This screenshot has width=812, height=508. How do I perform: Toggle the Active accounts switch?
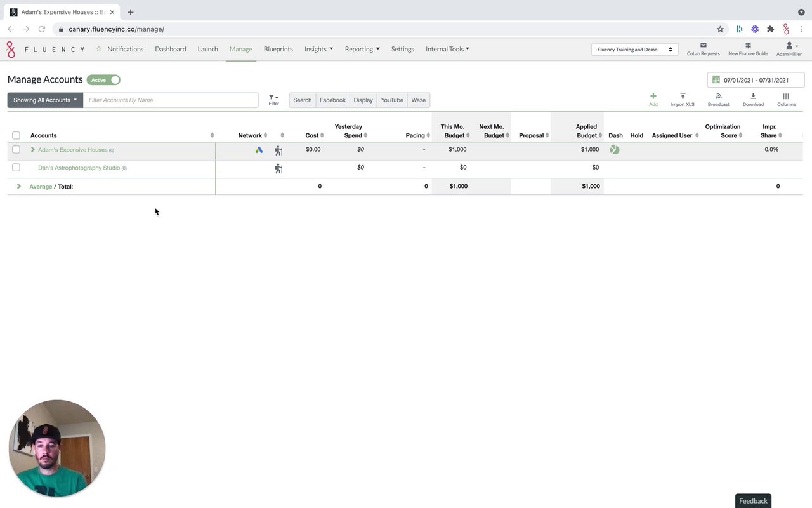pyautogui.click(x=103, y=80)
